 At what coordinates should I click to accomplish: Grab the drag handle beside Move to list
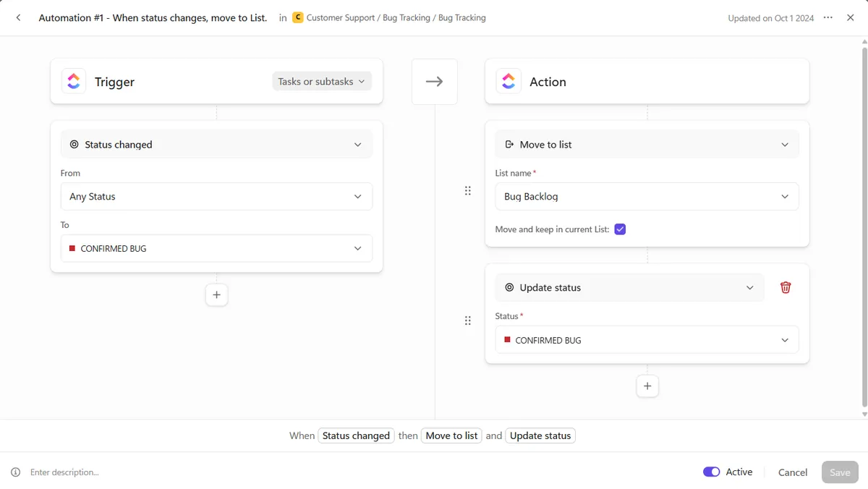[x=467, y=191]
